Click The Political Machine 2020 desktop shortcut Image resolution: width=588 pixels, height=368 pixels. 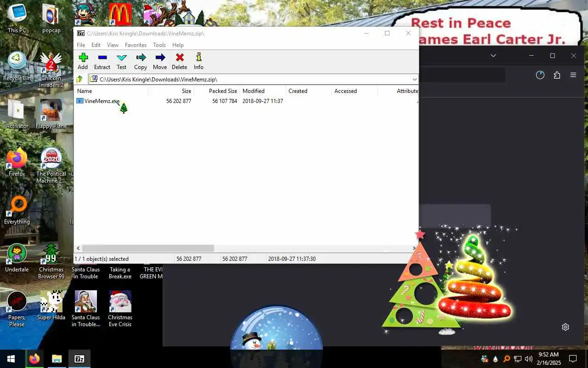click(51, 166)
